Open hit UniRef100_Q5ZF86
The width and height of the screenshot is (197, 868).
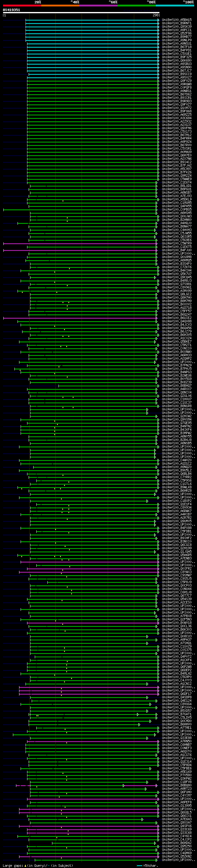pos(177,33)
